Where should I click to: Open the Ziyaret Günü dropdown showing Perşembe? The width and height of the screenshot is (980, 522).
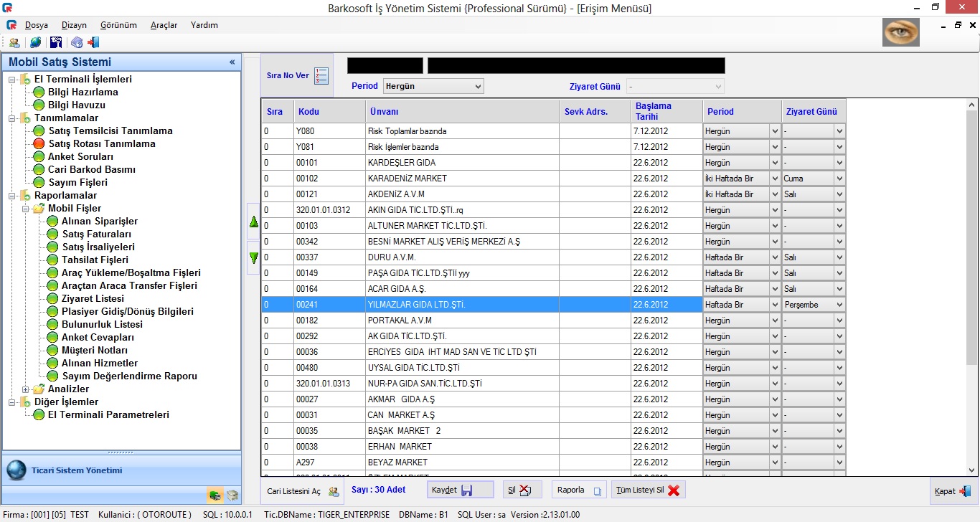coord(814,305)
